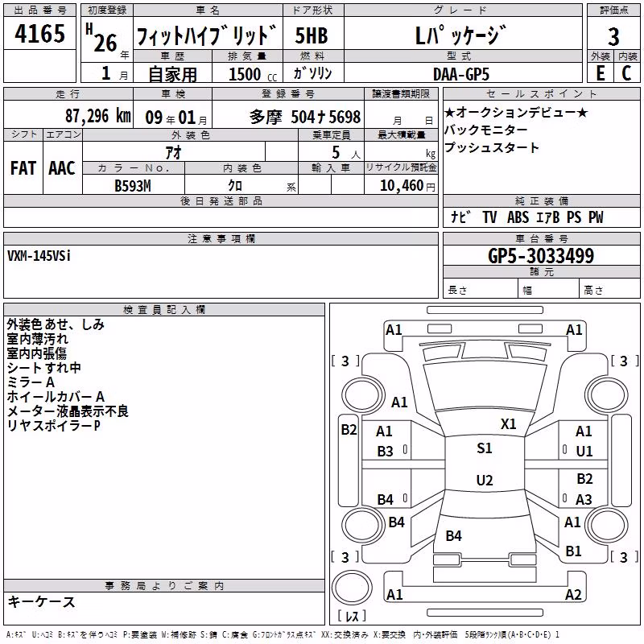Click the lot number 4165
This screenshot has height=644, width=644.
click(39, 34)
